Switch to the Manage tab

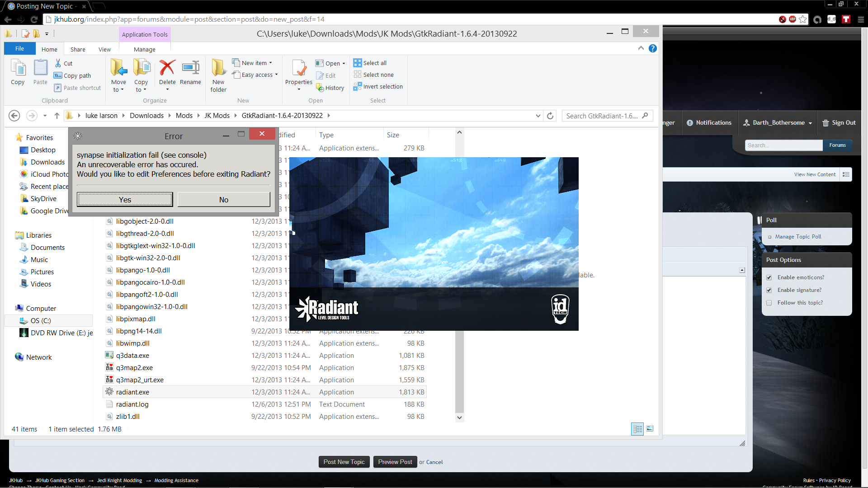point(145,49)
